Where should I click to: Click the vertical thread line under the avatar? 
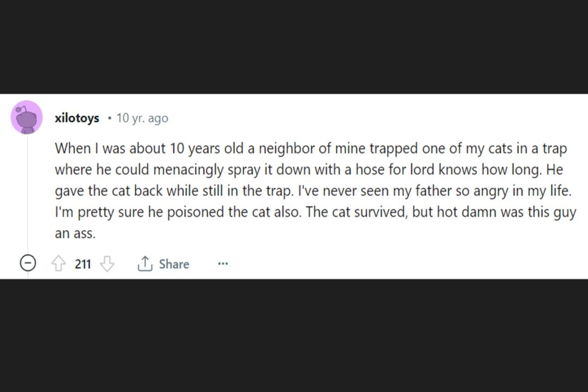(x=28, y=194)
